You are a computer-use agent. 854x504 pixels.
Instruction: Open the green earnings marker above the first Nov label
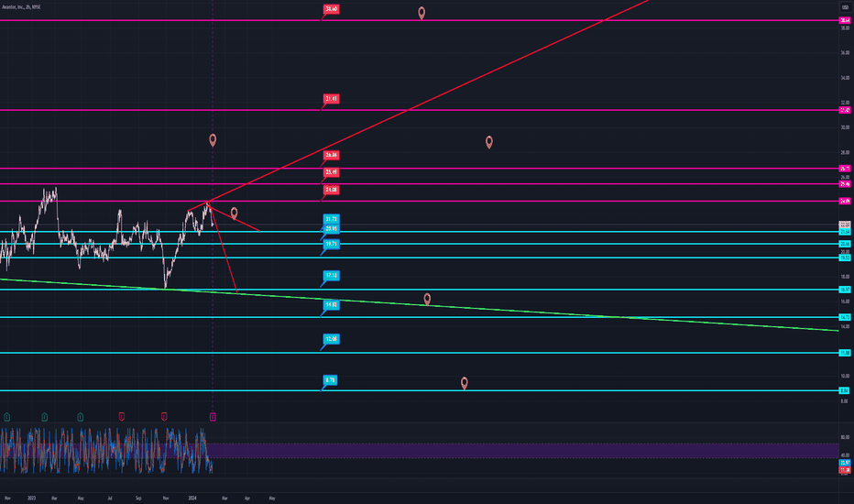click(x=6, y=417)
